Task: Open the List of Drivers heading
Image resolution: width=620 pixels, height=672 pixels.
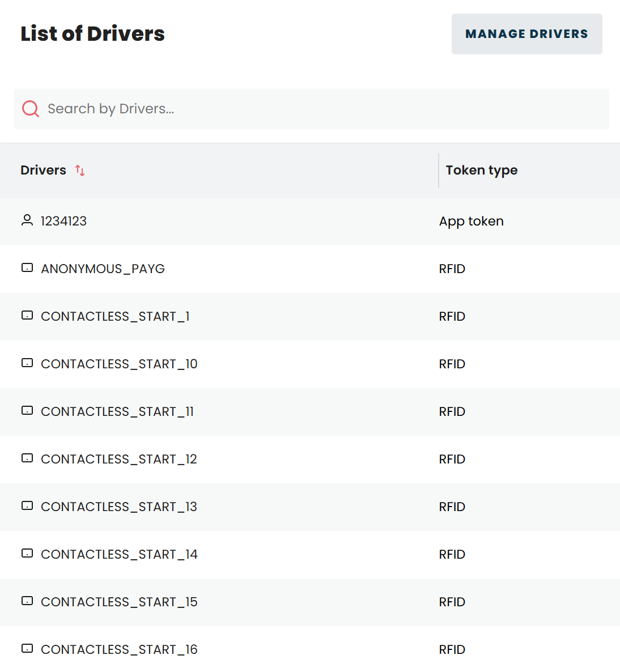Action: [x=92, y=33]
